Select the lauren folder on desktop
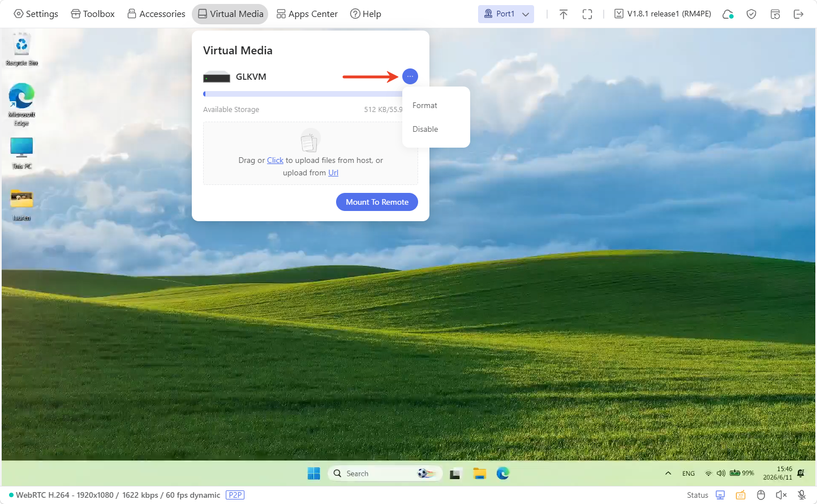The image size is (817, 504). [21, 205]
